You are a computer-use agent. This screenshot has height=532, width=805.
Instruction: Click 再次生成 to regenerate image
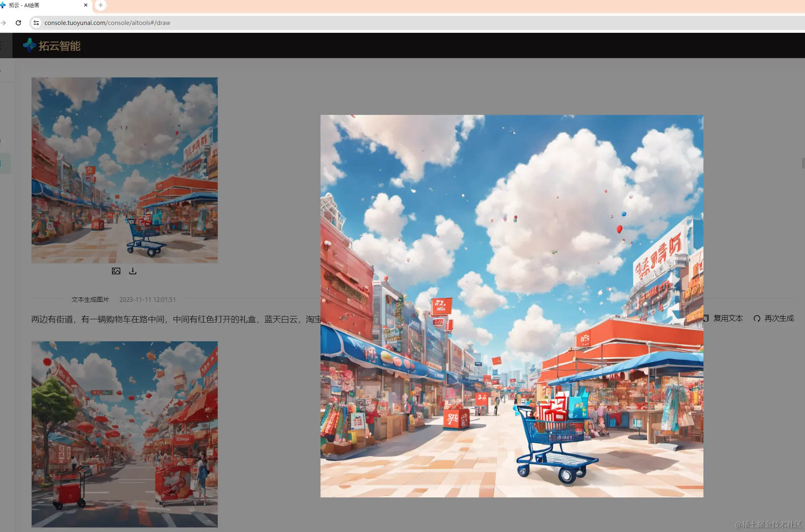tap(779, 318)
